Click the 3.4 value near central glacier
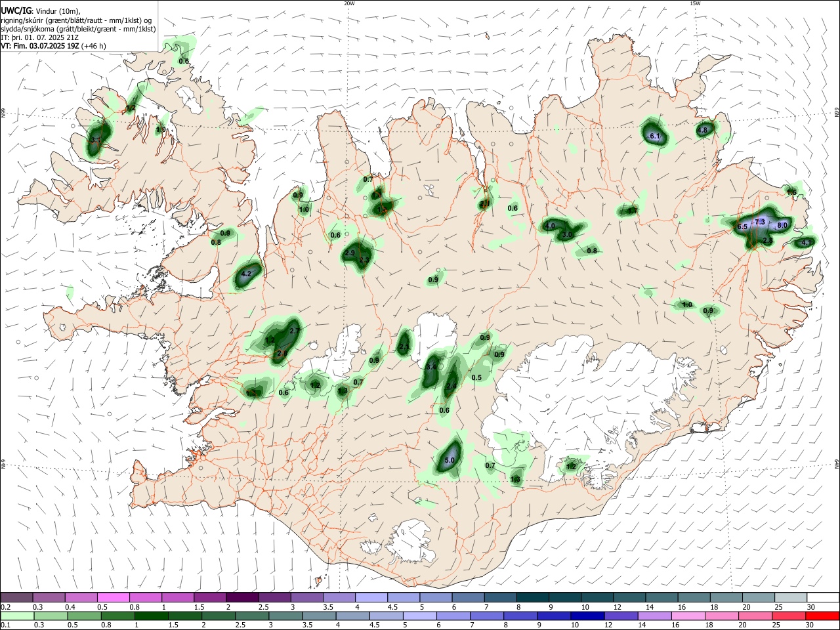840x630 pixels. [431, 367]
